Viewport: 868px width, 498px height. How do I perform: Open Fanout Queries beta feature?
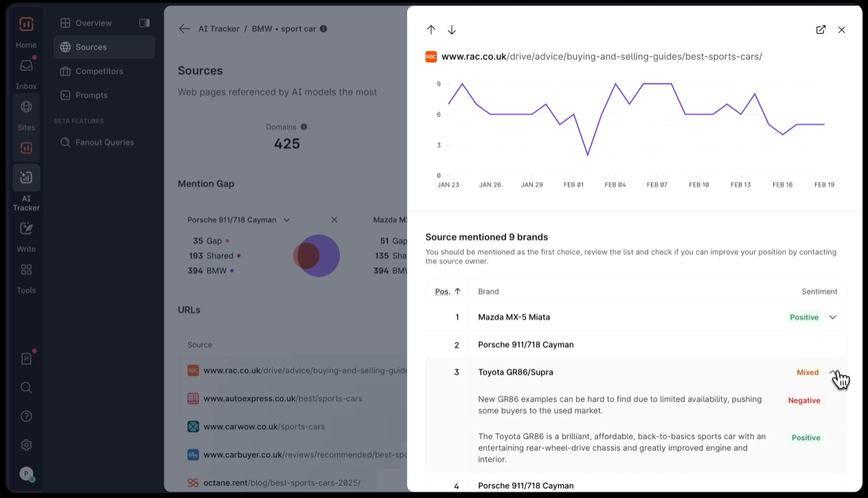pos(104,142)
